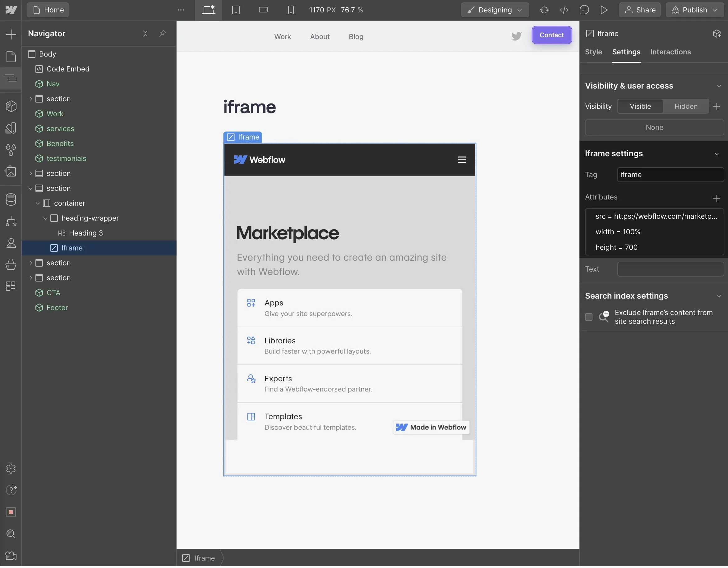Check Exclude Iframe's content from search

tap(589, 317)
